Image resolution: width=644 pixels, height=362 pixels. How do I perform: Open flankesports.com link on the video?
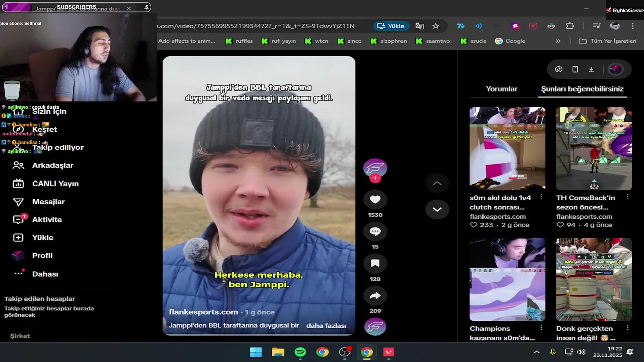pos(203,312)
